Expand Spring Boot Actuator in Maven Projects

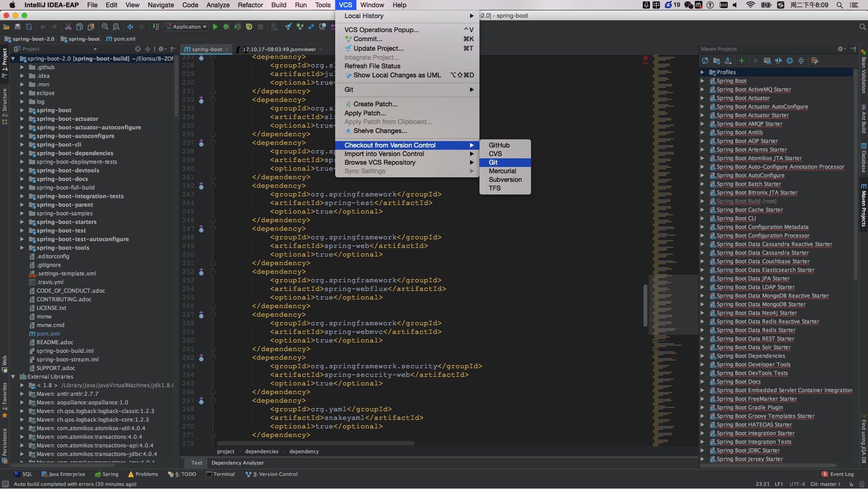[702, 98]
